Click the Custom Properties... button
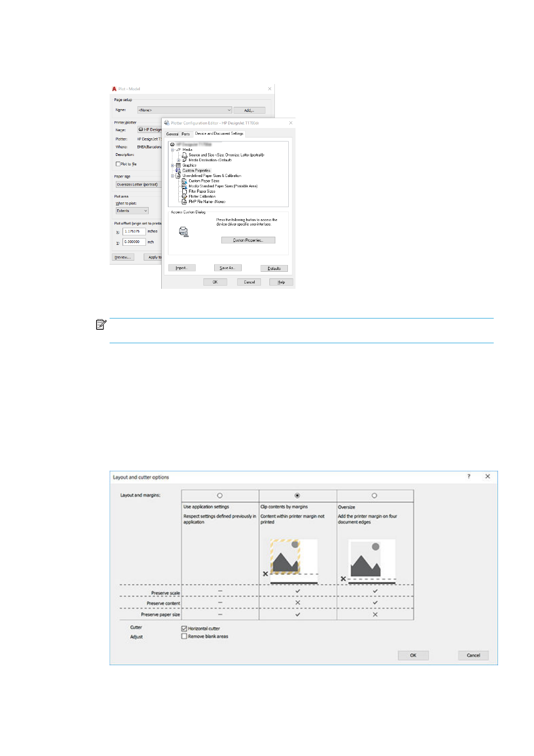The height and width of the screenshot is (756, 534). 248,240
